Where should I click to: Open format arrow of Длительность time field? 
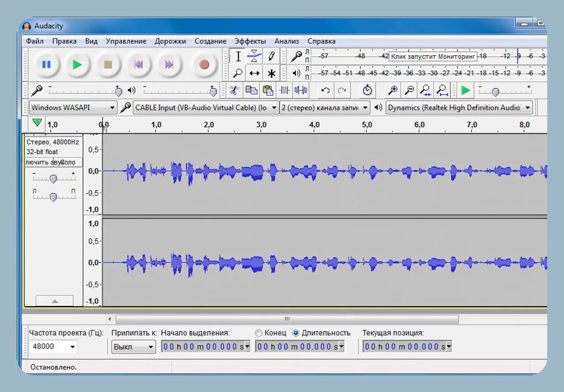(341, 347)
